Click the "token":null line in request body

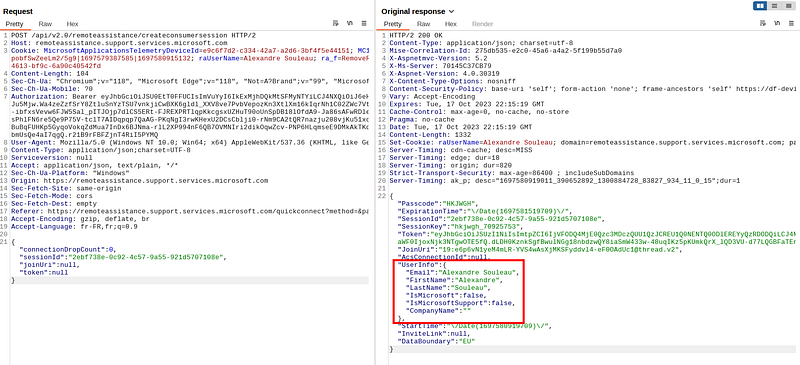43,273
